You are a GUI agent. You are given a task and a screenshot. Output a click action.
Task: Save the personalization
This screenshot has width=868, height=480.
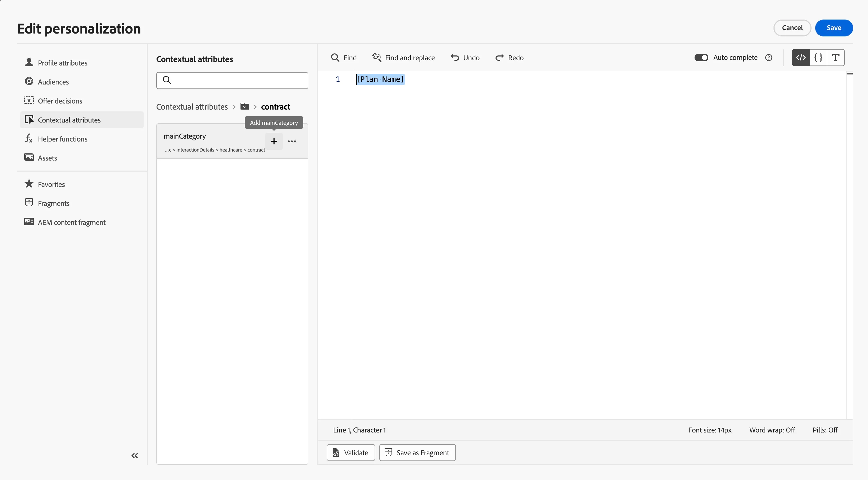[x=834, y=28]
